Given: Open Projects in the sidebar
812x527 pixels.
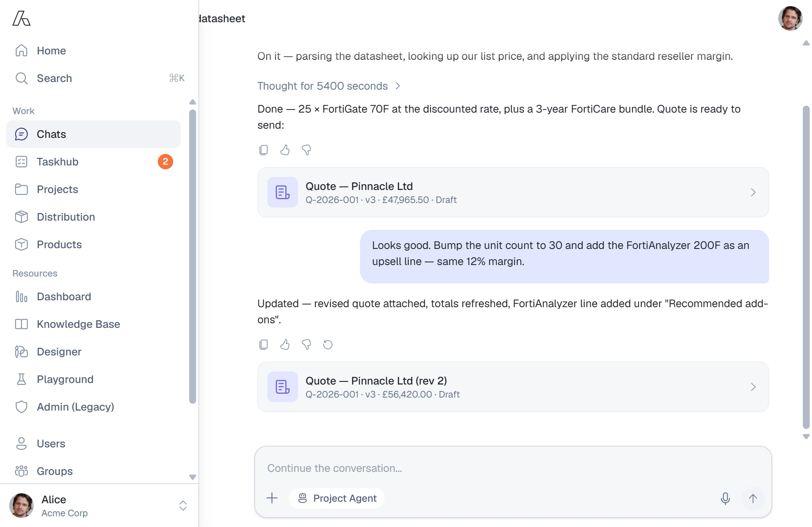Looking at the screenshot, I should (x=93, y=189).
